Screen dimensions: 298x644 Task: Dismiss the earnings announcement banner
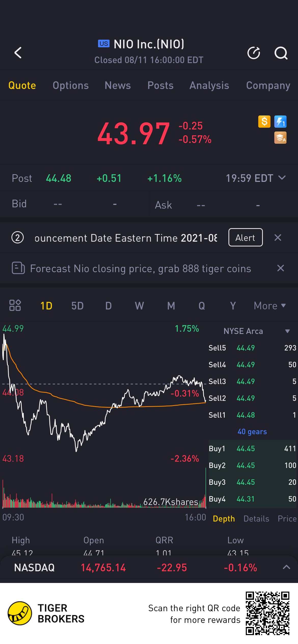pyautogui.click(x=278, y=238)
